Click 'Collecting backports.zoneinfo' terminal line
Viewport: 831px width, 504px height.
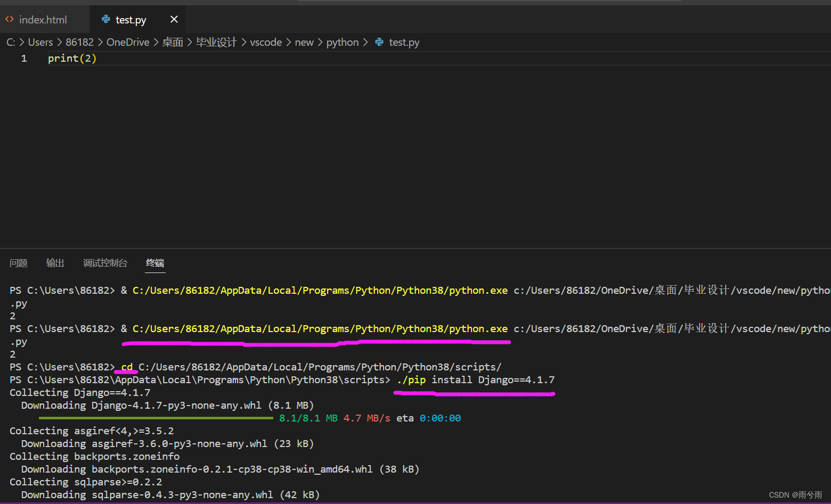(x=95, y=457)
